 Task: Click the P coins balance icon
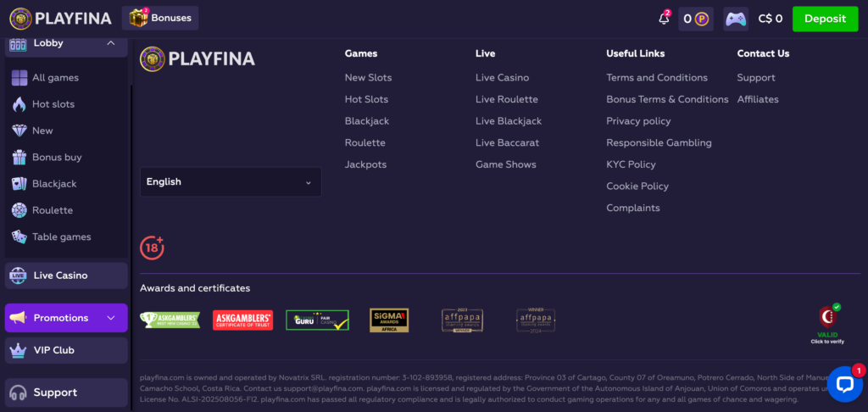coord(702,19)
